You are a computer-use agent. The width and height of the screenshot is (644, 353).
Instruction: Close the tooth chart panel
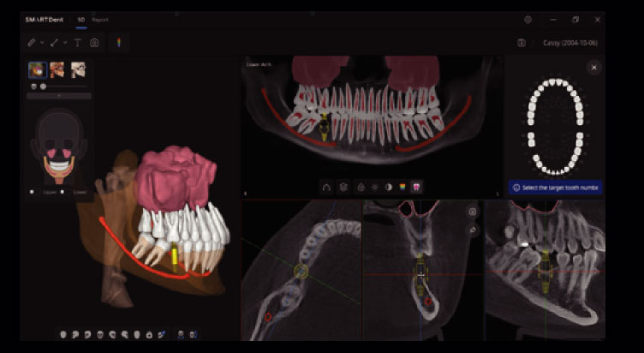pyautogui.click(x=593, y=67)
